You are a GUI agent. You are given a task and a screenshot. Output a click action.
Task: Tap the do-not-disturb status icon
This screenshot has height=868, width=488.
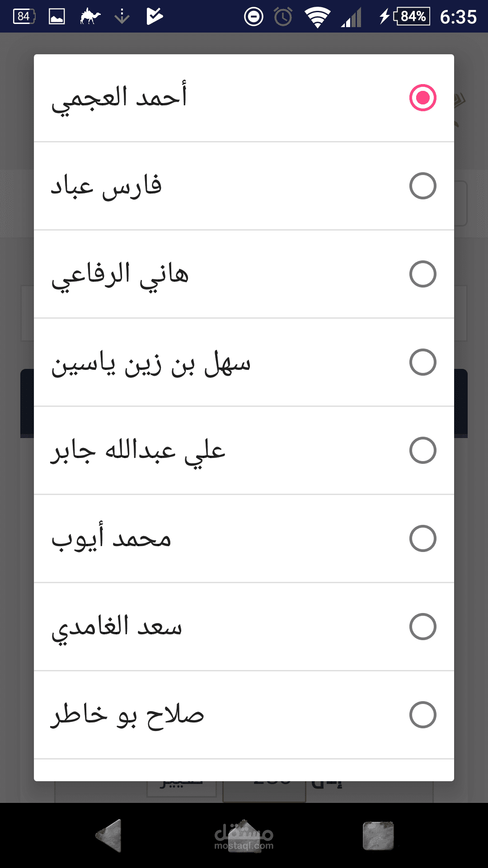pyautogui.click(x=253, y=17)
